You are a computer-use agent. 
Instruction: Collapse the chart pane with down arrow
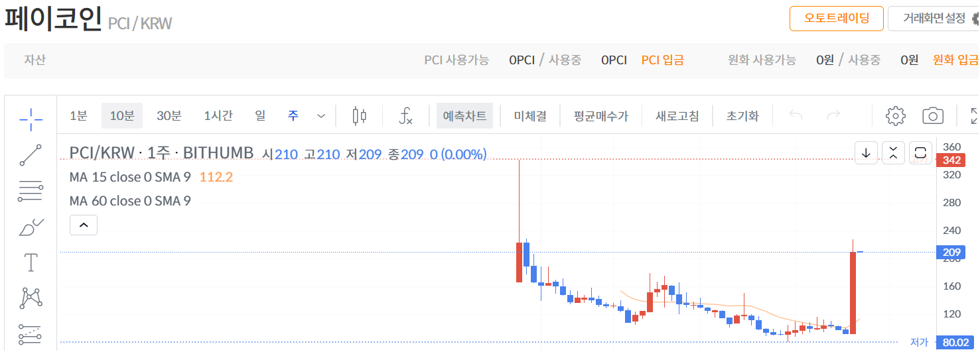coord(865,152)
